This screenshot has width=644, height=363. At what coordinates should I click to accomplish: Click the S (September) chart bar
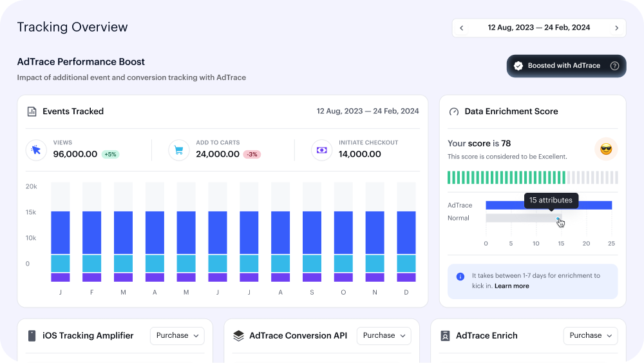pos(312,232)
